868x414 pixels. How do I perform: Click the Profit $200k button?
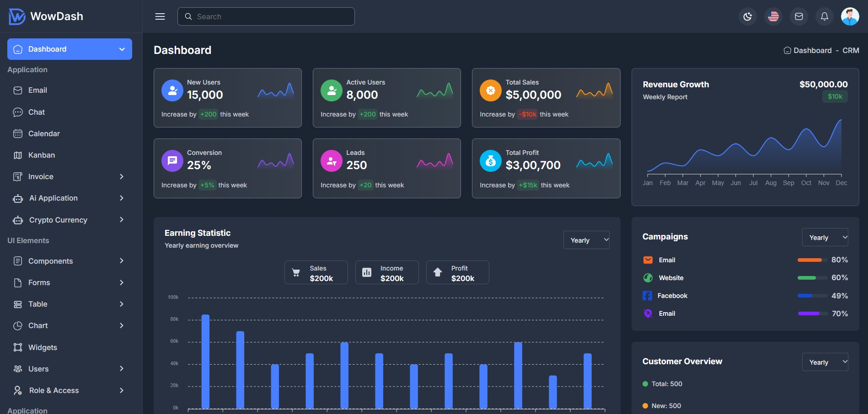pyautogui.click(x=458, y=272)
